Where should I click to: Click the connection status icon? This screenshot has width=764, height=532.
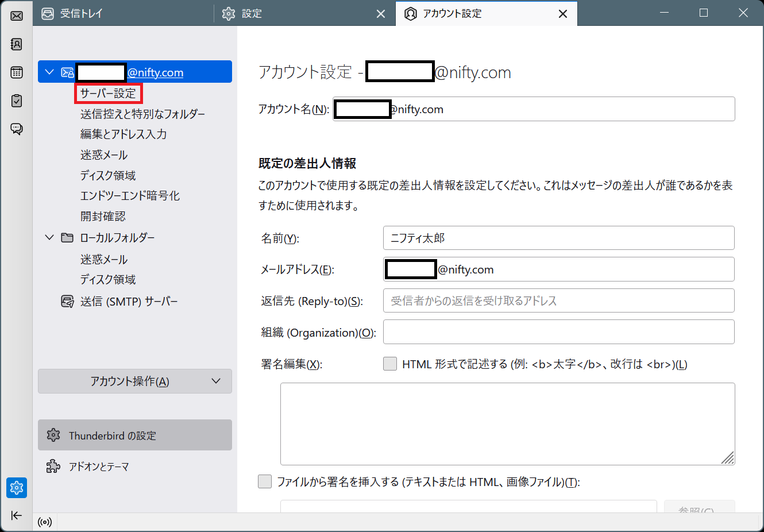[45, 522]
